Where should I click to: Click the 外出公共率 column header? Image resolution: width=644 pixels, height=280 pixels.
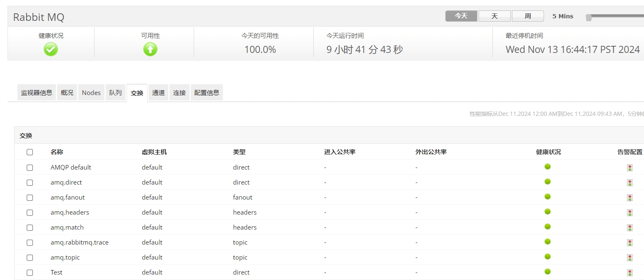pyautogui.click(x=431, y=152)
